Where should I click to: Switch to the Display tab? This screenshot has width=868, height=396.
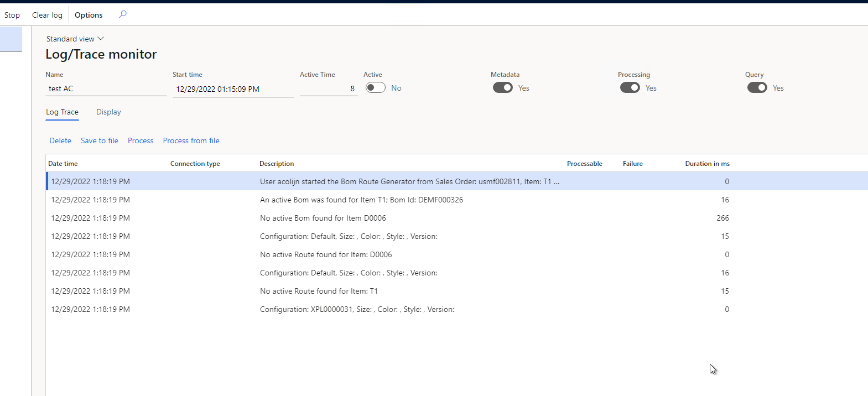point(108,112)
